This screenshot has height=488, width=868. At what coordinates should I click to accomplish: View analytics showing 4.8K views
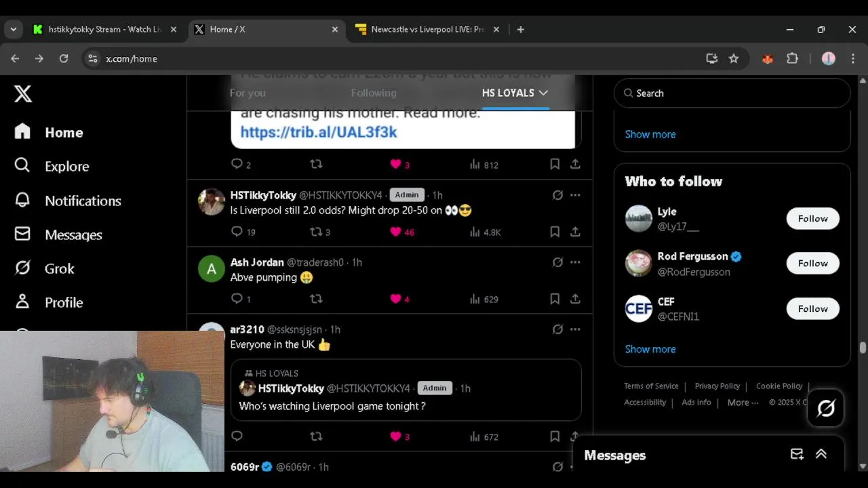click(485, 232)
